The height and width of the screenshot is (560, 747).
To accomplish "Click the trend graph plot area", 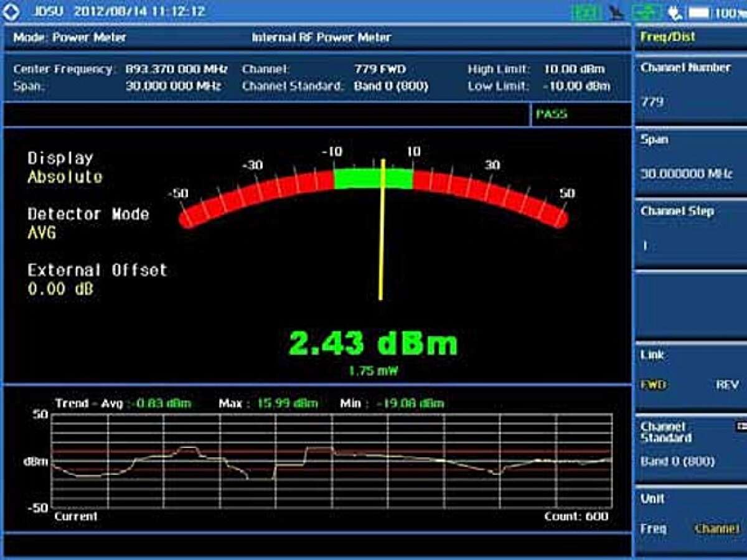I will [x=332, y=460].
